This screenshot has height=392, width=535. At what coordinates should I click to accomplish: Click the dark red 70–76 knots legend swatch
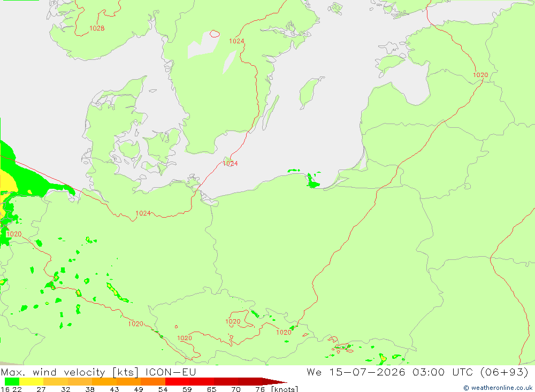[250, 381]
